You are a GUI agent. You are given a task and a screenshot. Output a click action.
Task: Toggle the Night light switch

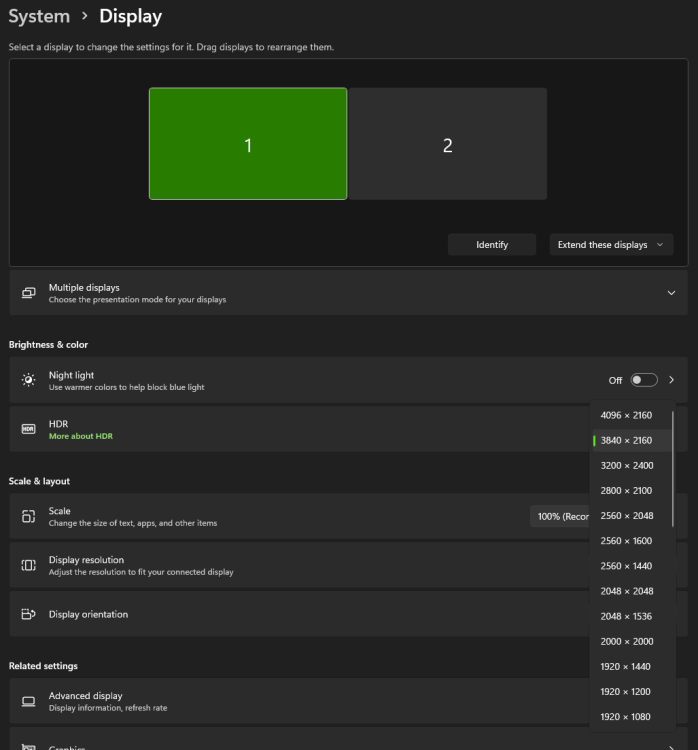[x=643, y=380]
